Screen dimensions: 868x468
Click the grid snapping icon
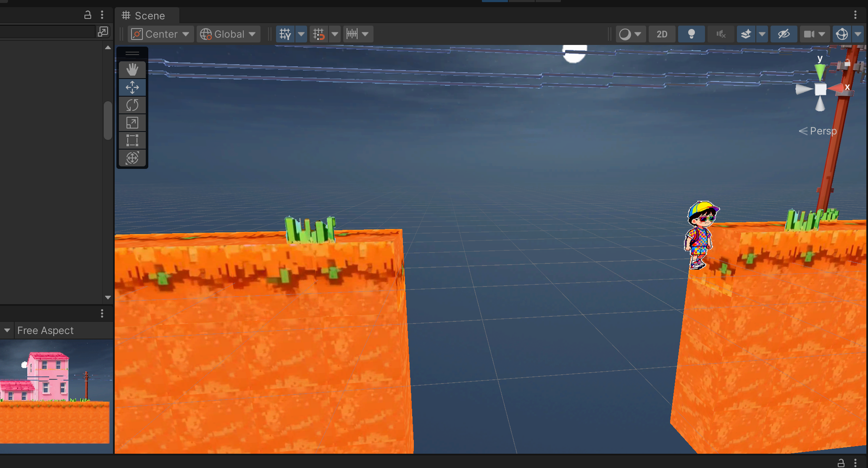(x=318, y=34)
